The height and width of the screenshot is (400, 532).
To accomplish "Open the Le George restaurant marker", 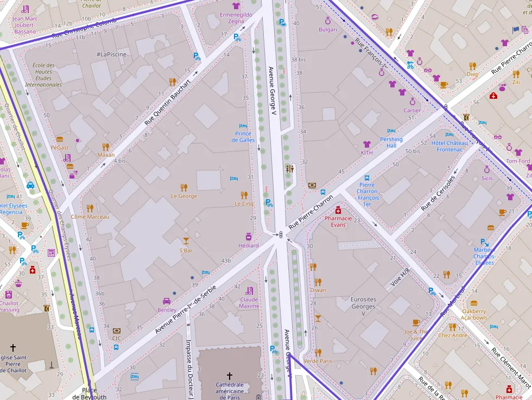I will pyautogui.click(x=184, y=187).
